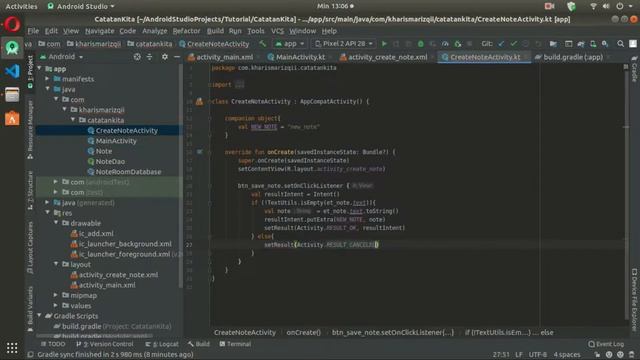This screenshot has height=360, width=640.
Task: Toggle the Project tool window tab
Action: click(30, 72)
